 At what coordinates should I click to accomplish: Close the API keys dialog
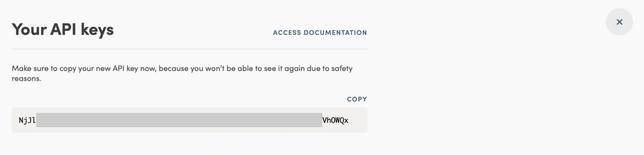click(x=619, y=22)
